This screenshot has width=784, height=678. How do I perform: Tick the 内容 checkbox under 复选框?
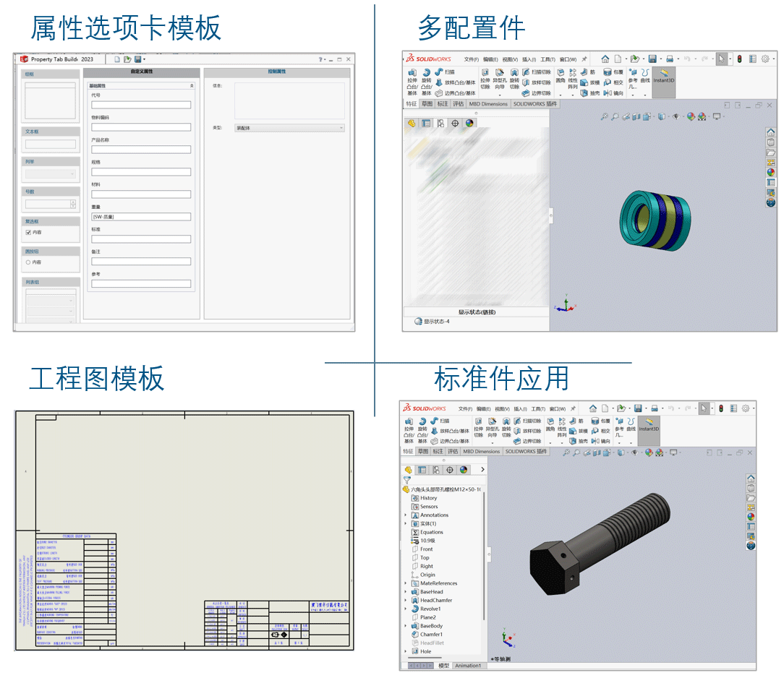coord(28,232)
